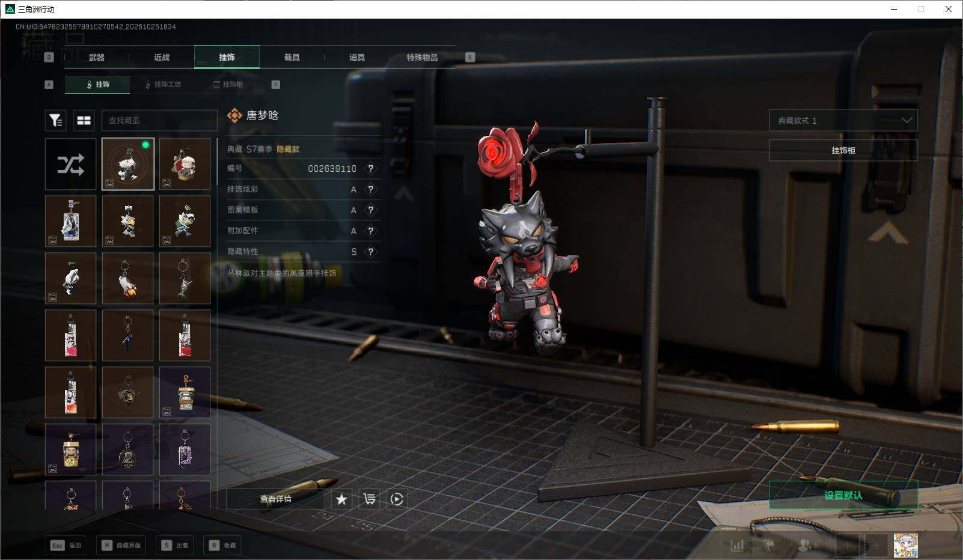This screenshot has width=963, height=560.
Task: Switch to the 武器 tab
Action: pos(96,57)
